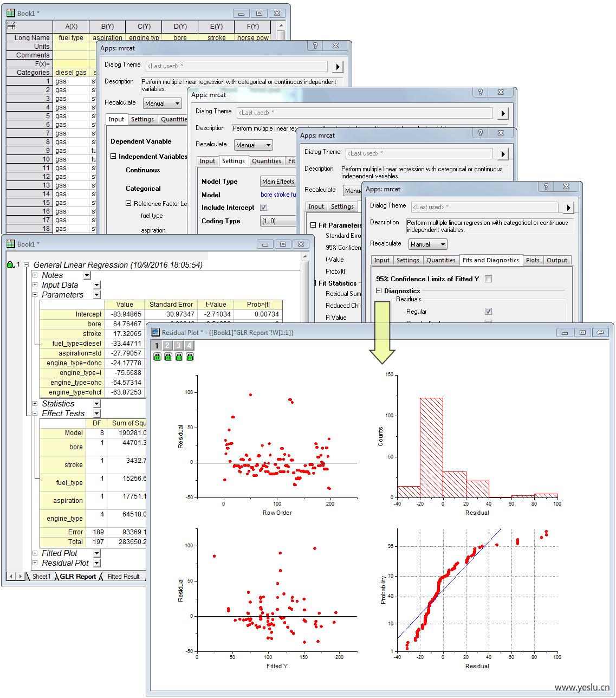
Task: Select layer 1 icon in Residual Plot
Action: [x=157, y=345]
